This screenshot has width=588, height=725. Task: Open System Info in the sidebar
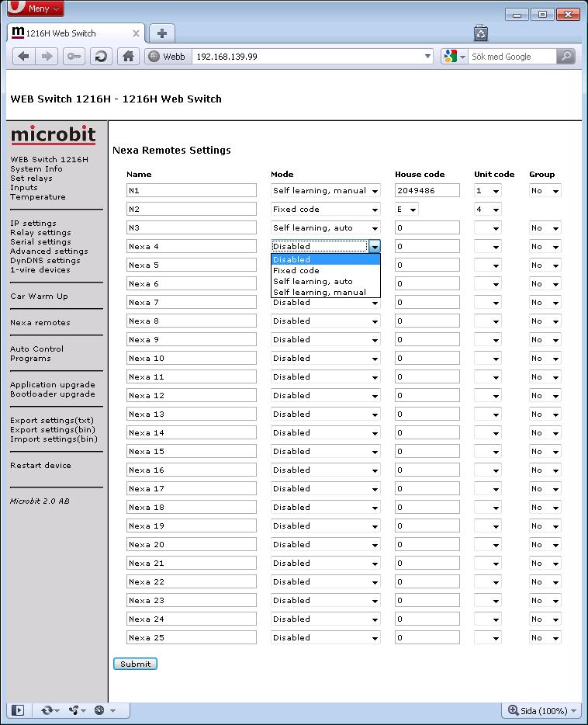point(36,168)
